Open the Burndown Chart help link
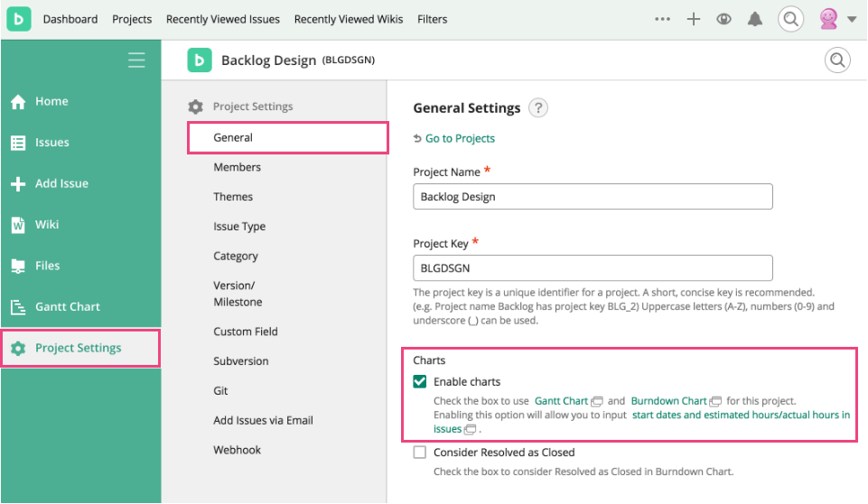This screenshot has width=868, height=504. (668, 401)
